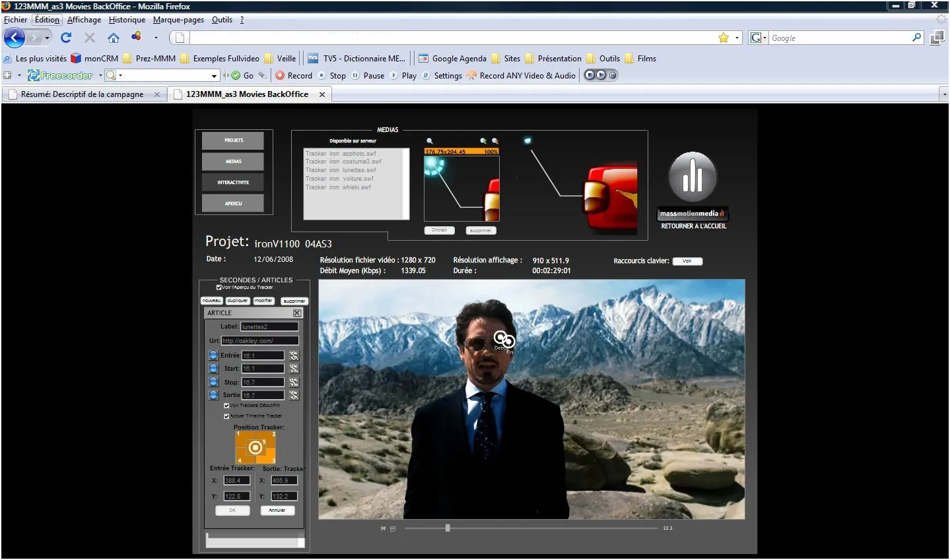Screen dimensions: 950x560
Task: Click the Url field containing http://oakley.com/
Action: 259,340
